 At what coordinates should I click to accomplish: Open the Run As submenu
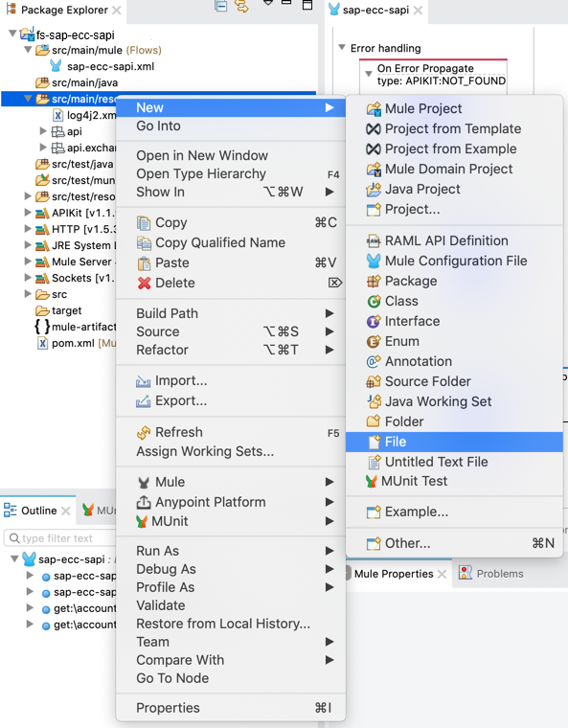[x=230, y=551]
